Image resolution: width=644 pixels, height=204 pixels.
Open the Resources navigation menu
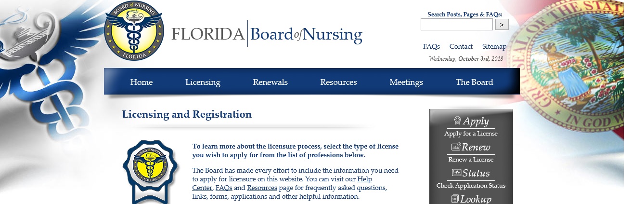[x=338, y=82]
